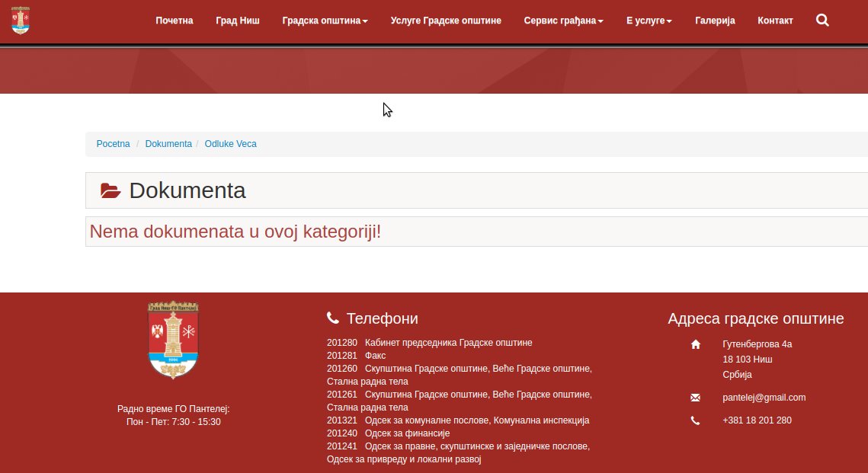868x473 pixels.
Task: Click the pantelej@gmail.com email link
Action: 764,397
